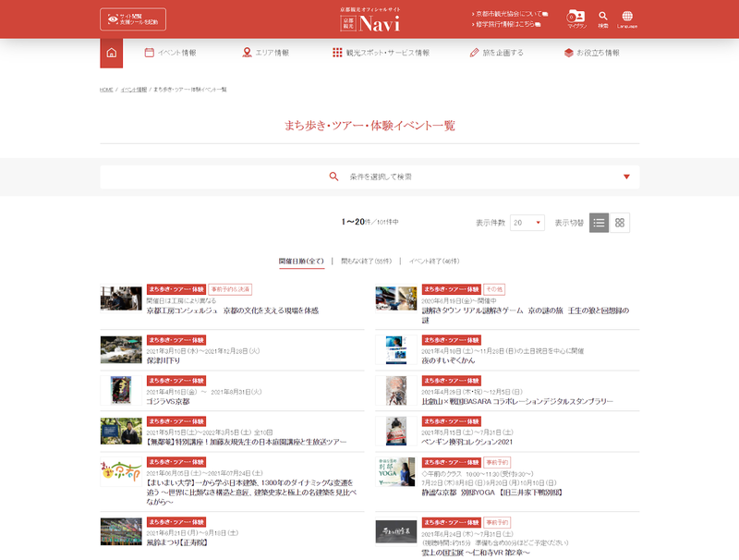Open the 風鈴まつり【正寿院】 event title
The height and width of the screenshot is (560, 739).
tap(177, 542)
